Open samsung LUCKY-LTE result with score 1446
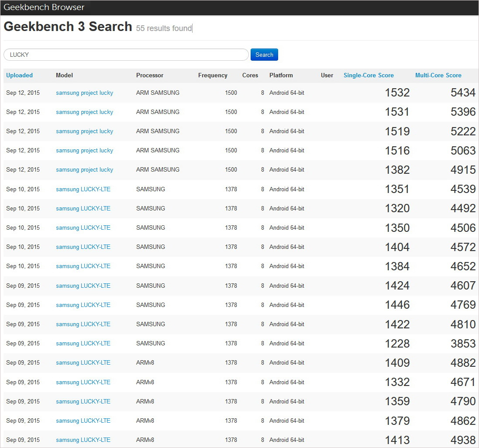 (x=83, y=305)
